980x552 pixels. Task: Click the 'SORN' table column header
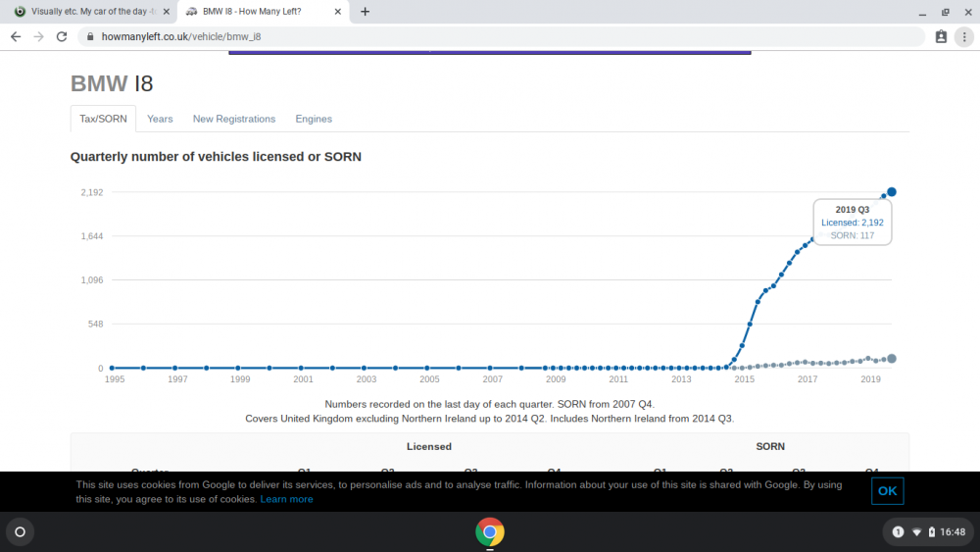pos(770,446)
